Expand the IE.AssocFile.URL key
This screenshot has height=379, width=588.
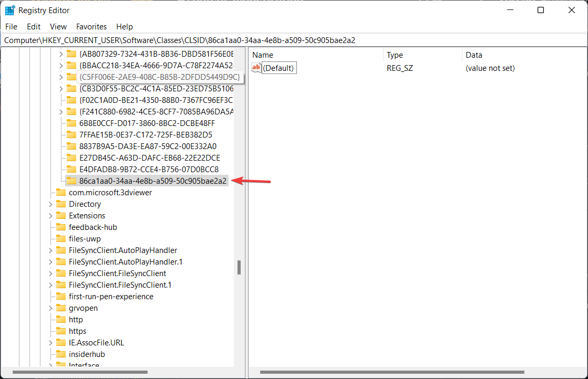[50, 343]
